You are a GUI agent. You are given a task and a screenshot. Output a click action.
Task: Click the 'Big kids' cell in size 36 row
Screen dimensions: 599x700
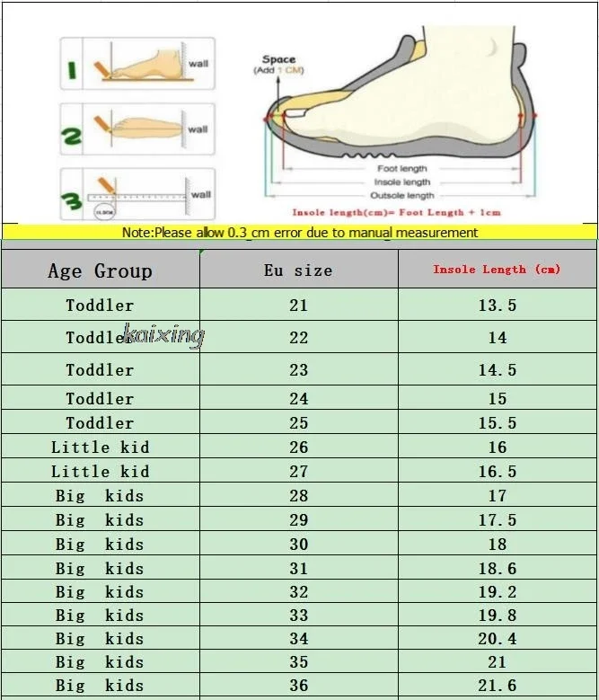(101, 685)
